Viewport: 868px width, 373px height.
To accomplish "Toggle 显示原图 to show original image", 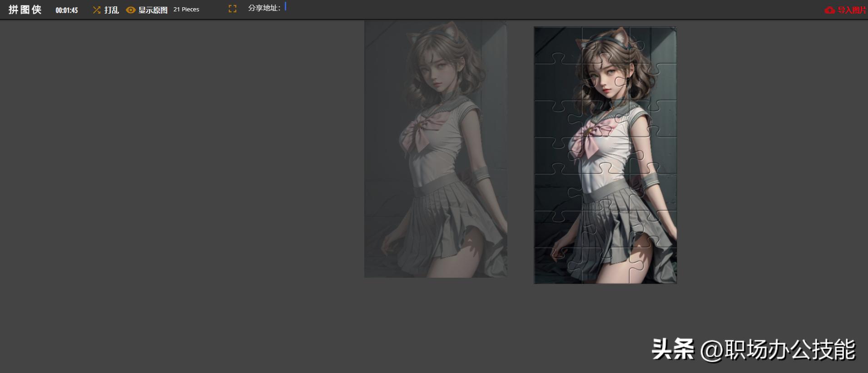I will [x=153, y=10].
